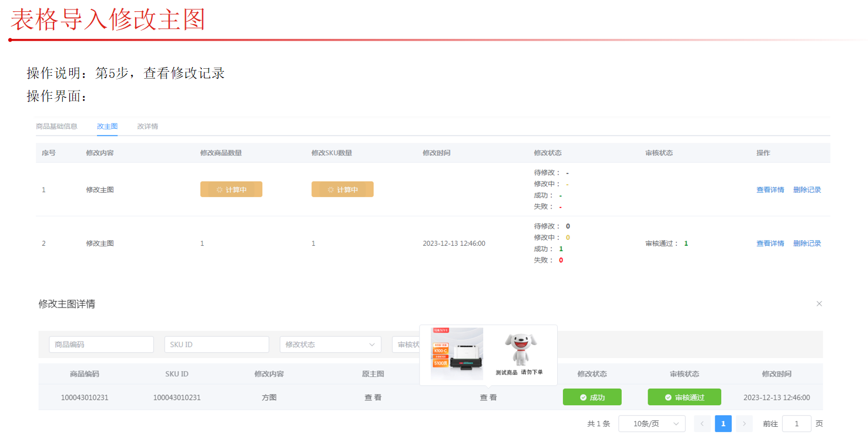Click the SKU ID search field
This screenshot has width=868, height=438.
pyautogui.click(x=216, y=345)
